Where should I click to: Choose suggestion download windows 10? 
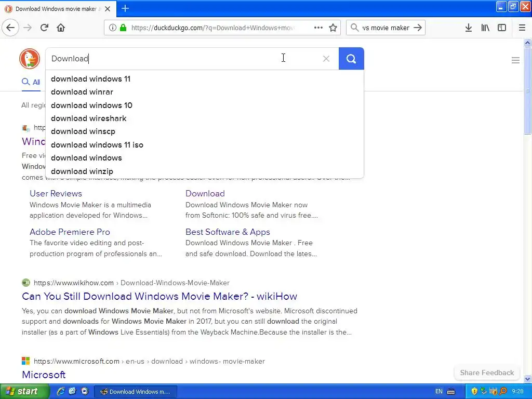[x=205, y=105]
